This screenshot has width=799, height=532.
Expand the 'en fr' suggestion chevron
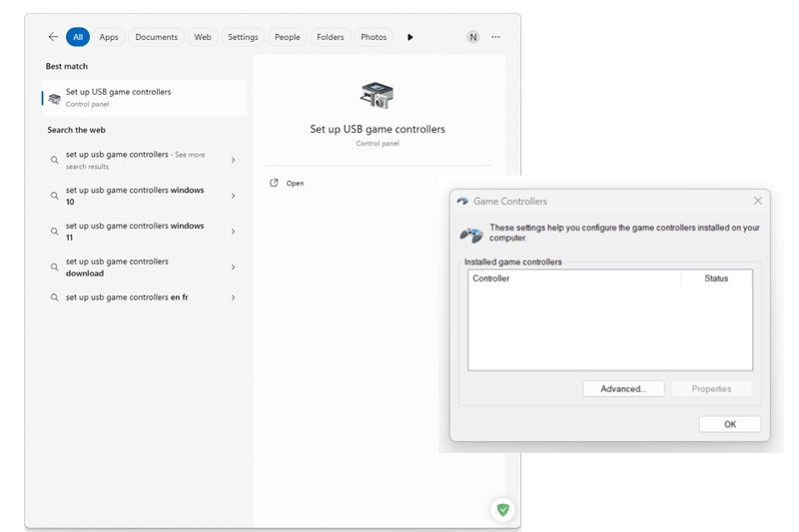click(233, 297)
